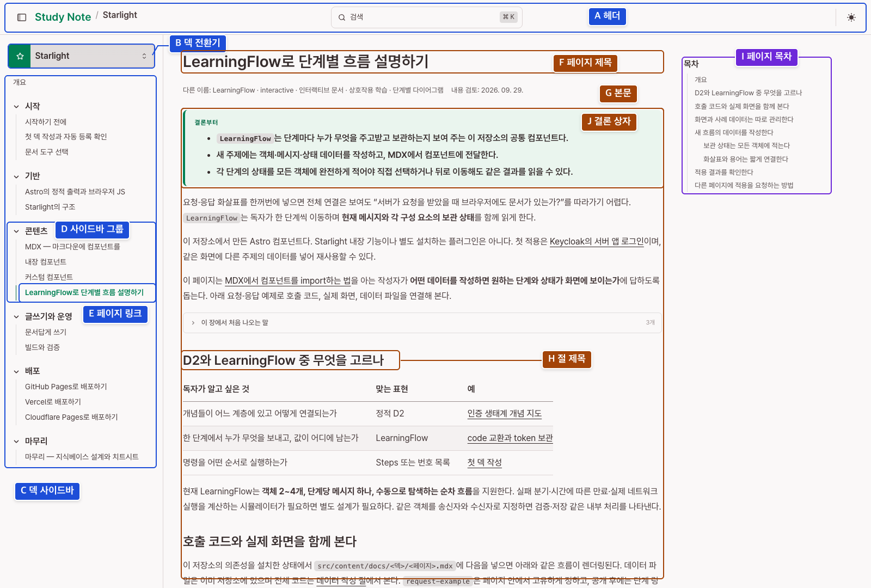
Task: Jump to 개요 in table of contents
Action: click(x=701, y=79)
